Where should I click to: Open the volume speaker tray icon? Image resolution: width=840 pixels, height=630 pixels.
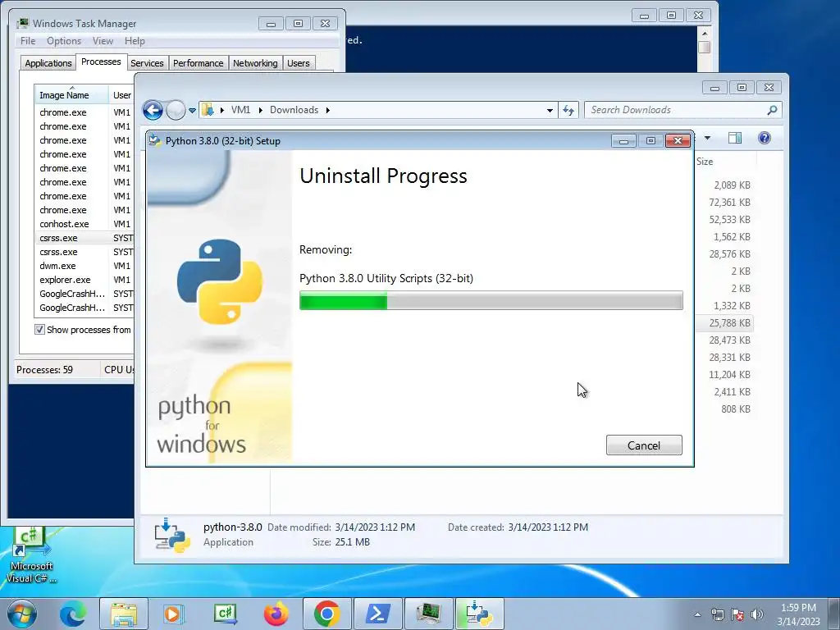pos(757,614)
